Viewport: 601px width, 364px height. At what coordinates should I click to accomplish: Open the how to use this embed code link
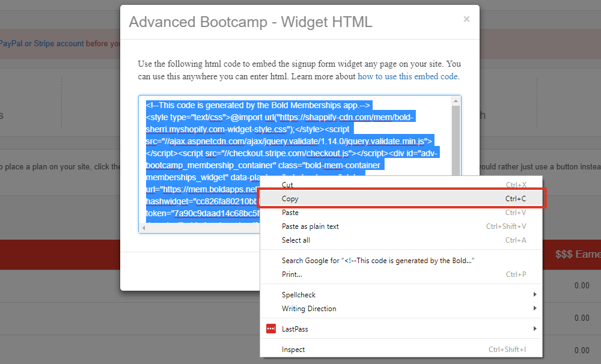coord(407,76)
